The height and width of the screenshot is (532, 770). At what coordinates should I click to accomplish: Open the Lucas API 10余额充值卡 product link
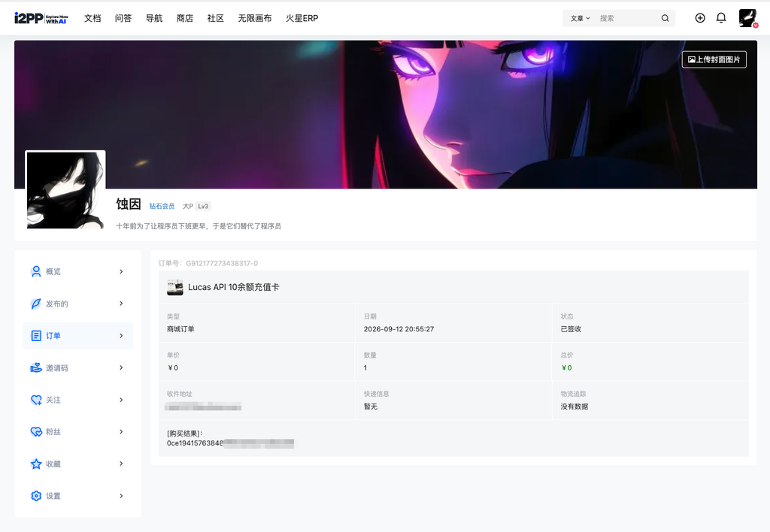[x=233, y=287]
